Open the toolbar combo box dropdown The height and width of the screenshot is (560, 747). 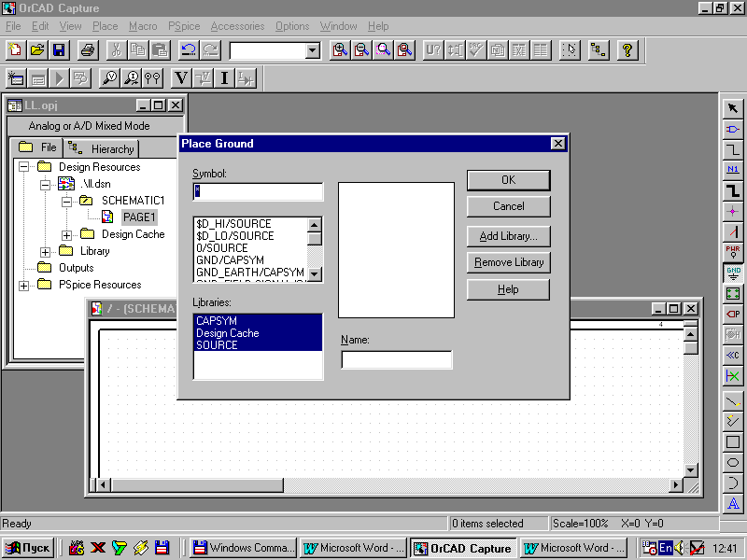[313, 50]
